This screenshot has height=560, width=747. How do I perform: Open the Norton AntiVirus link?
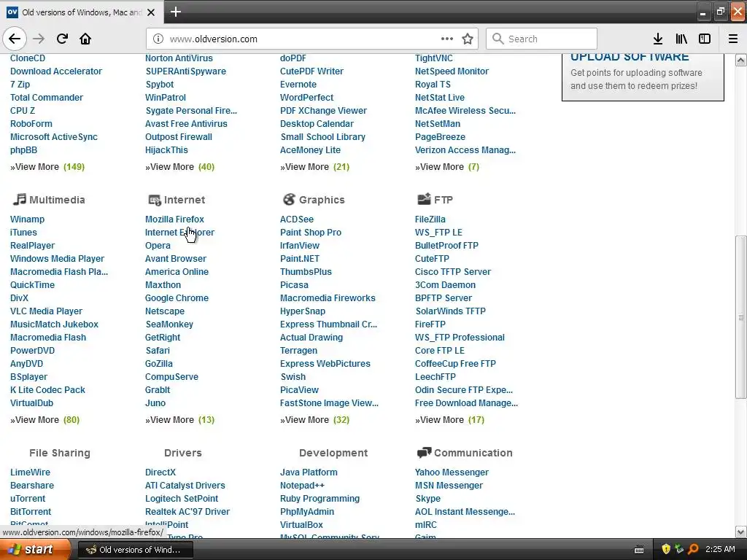(179, 58)
